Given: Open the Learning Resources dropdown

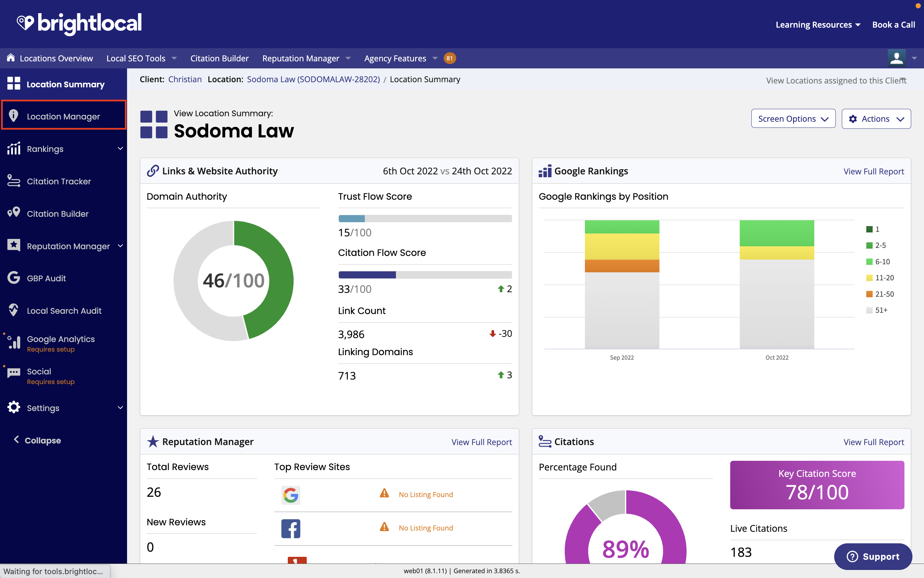Looking at the screenshot, I should (818, 24).
